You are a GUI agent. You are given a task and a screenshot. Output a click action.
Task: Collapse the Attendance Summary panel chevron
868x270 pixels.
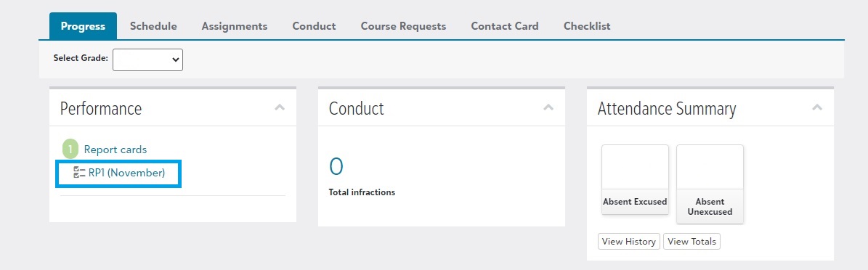pos(816,107)
